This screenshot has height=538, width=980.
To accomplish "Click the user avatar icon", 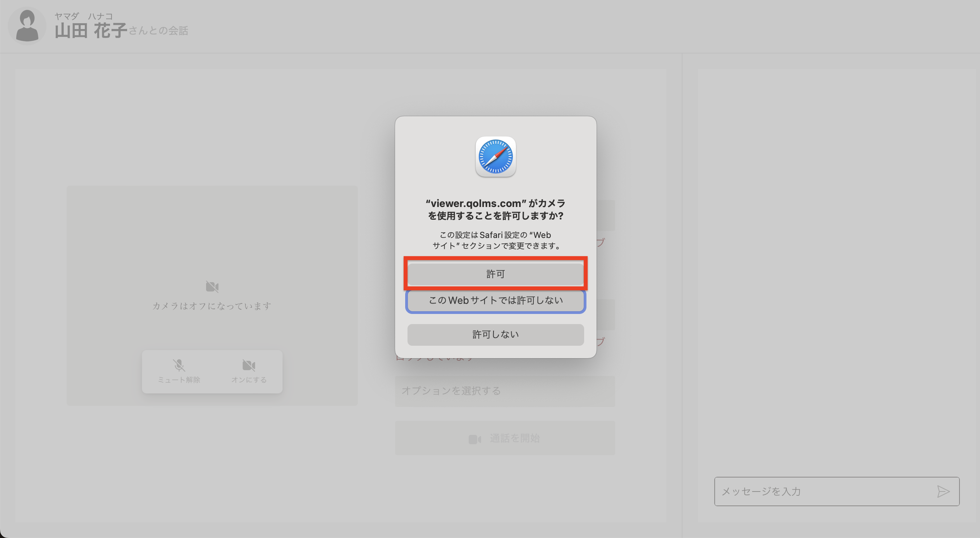I will click(x=27, y=26).
